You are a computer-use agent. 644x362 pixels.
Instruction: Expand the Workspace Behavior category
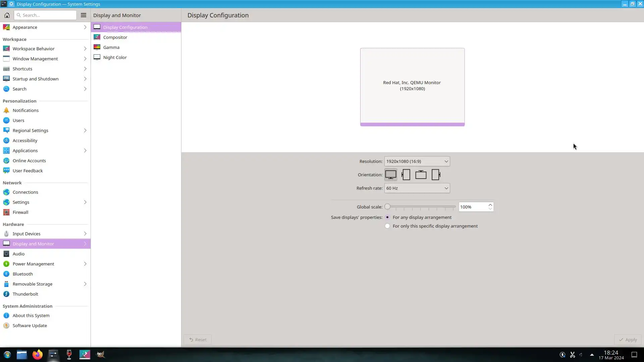(34, 49)
